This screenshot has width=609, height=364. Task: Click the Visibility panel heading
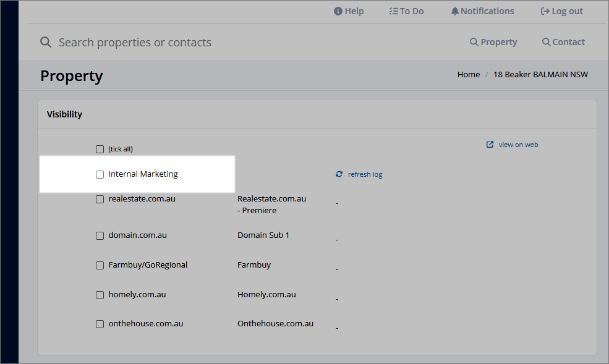(x=64, y=114)
